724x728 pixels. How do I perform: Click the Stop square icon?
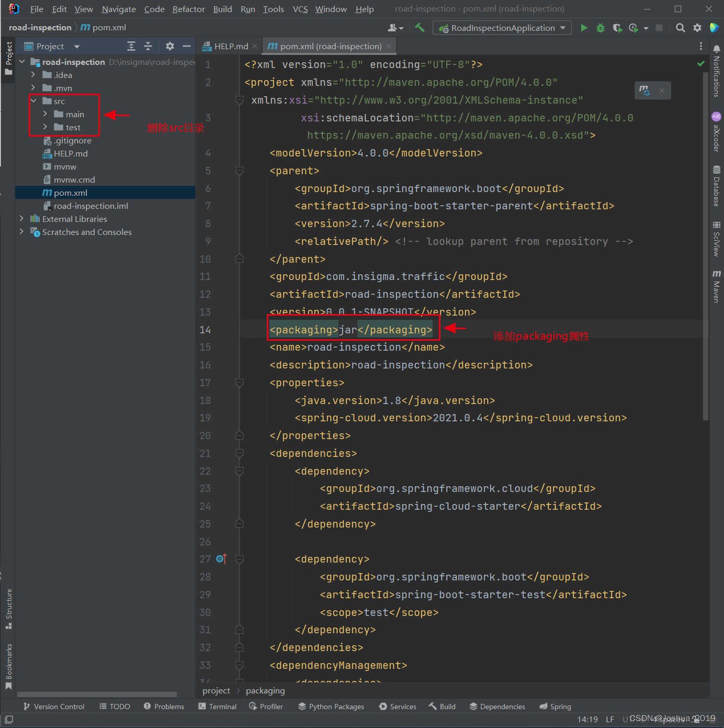(x=659, y=28)
